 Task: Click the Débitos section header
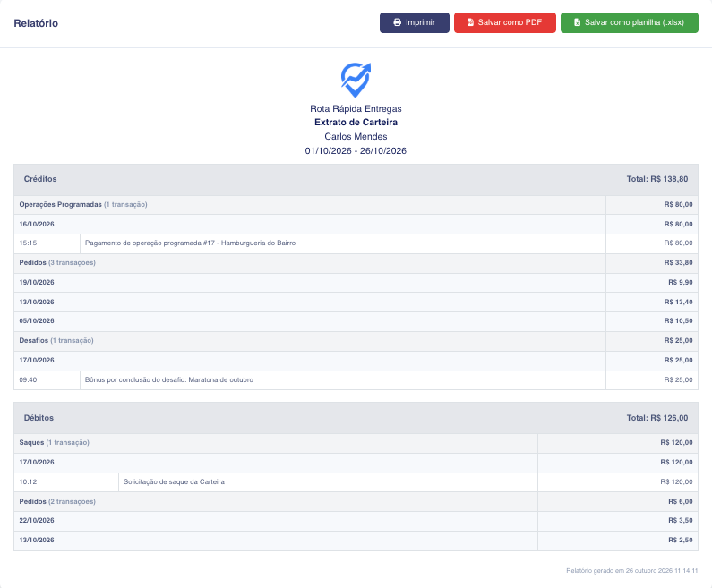pos(356,418)
